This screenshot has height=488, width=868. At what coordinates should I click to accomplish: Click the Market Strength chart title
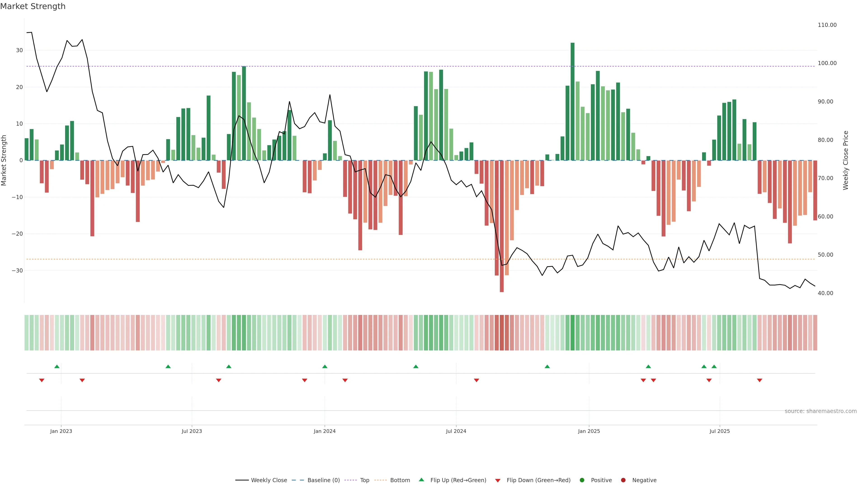(x=33, y=6)
